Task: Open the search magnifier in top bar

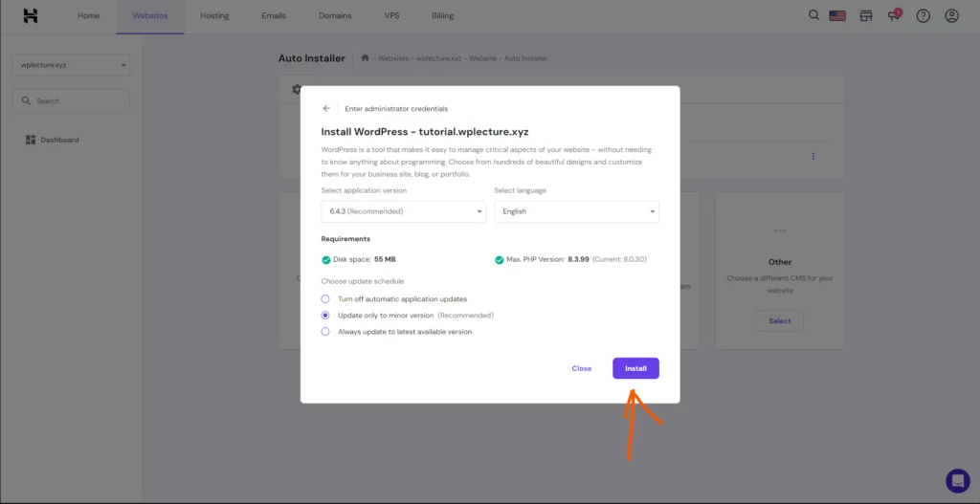Action: (813, 15)
